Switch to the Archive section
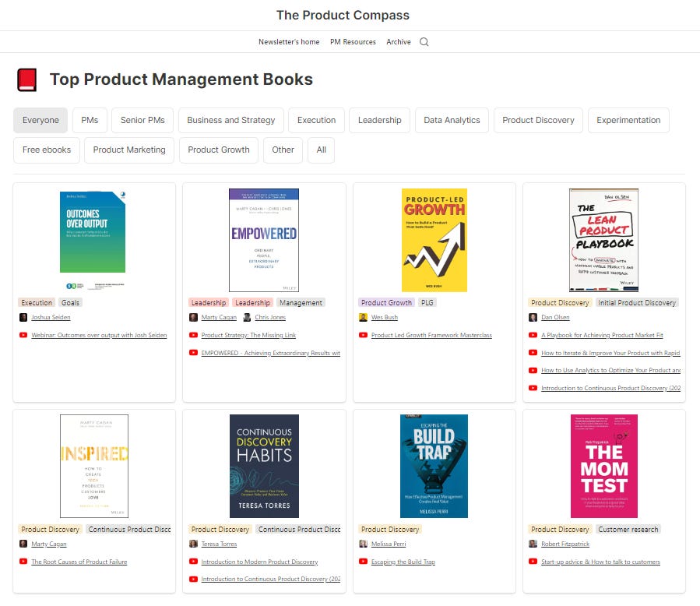Viewport: 700px width, 606px height. (x=398, y=42)
